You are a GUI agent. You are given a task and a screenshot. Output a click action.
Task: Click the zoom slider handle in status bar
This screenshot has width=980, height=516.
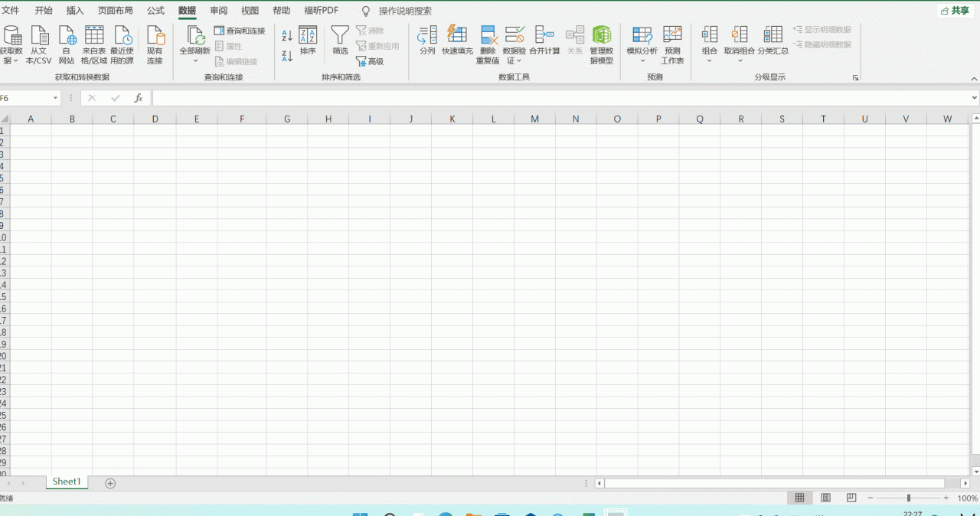coord(909,498)
